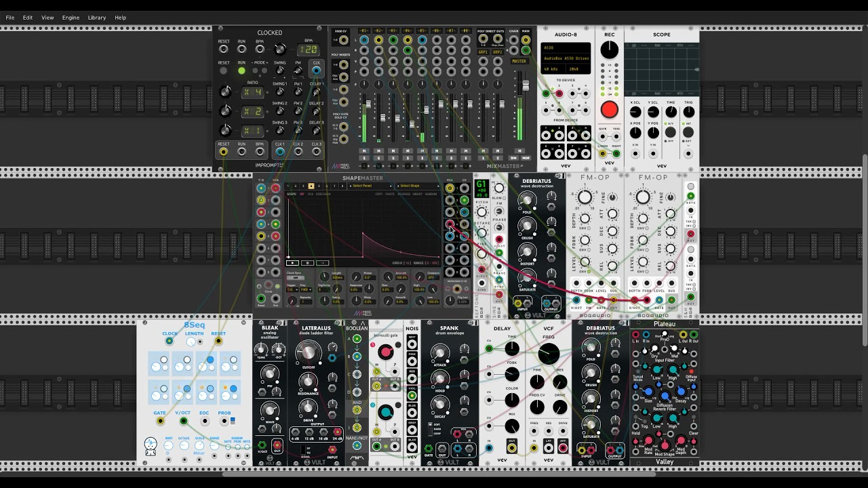Open the ShapeMaster Trigger mode T/G dropdown

[291, 290]
